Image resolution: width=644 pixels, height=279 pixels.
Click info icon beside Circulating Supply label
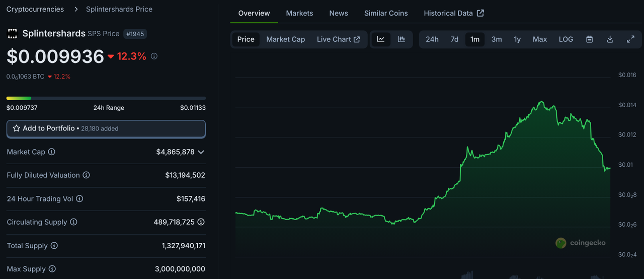pyautogui.click(x=73, y=222)
